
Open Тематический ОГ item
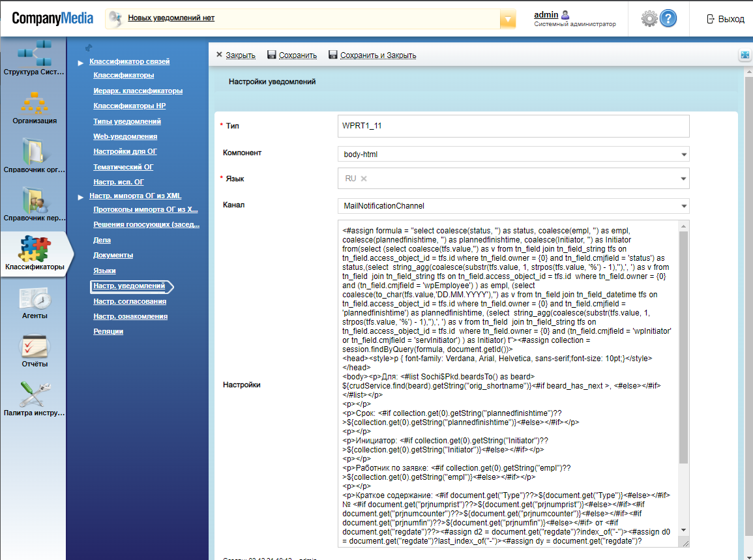click(x=123, y=167)
